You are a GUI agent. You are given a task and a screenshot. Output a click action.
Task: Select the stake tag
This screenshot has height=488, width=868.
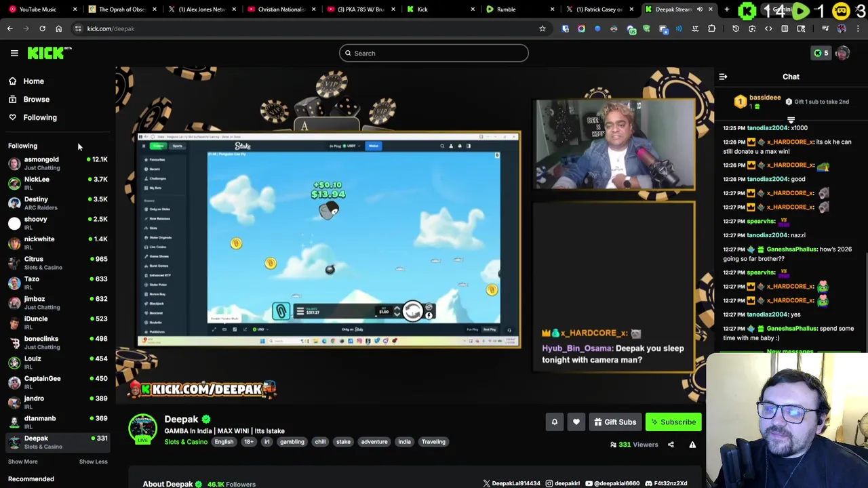[x=343, y=442]
